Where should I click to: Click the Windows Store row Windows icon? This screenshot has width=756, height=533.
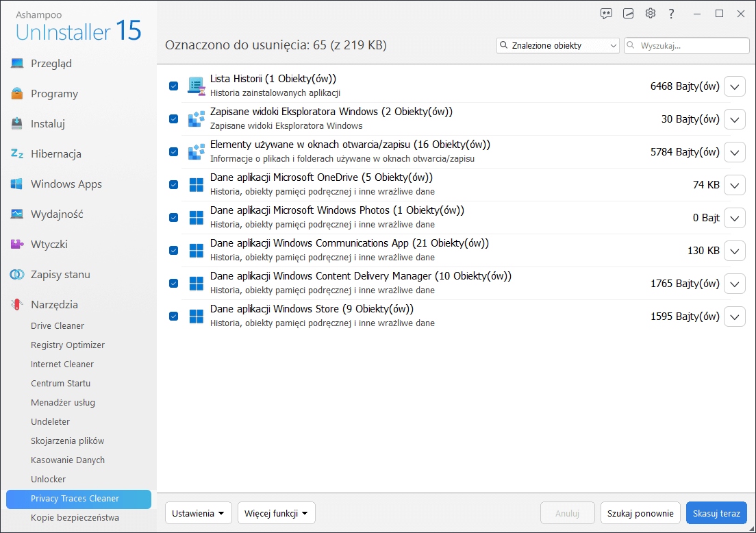[x=197, y=316]
